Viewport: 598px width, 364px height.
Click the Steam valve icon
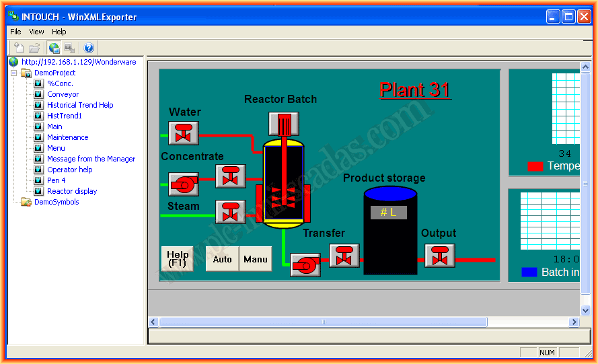230,212
